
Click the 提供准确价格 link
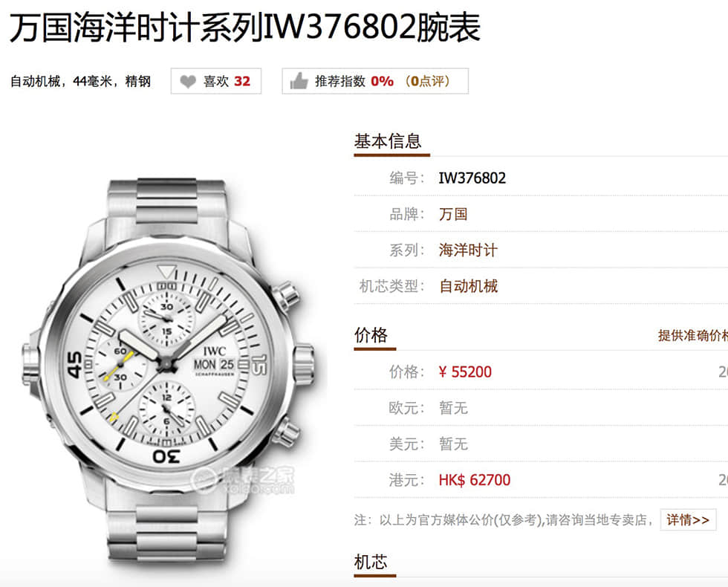coord(692,335)
